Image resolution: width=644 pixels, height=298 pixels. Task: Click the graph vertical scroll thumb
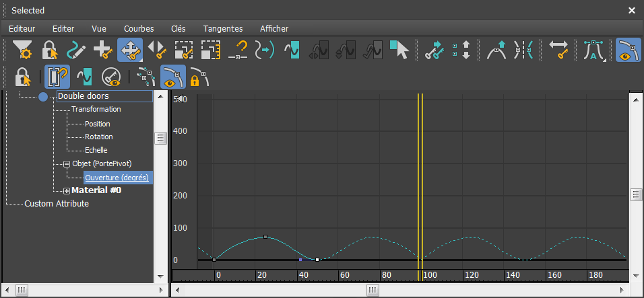tap(636, 194)
